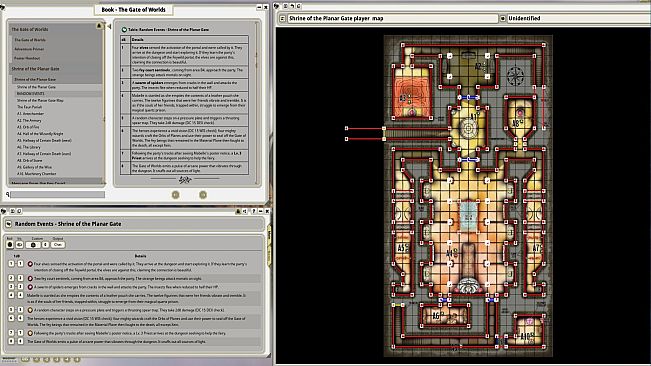651x366 pixels.
Task: Click the Random Events table record link icon
Action: point(8,224)
